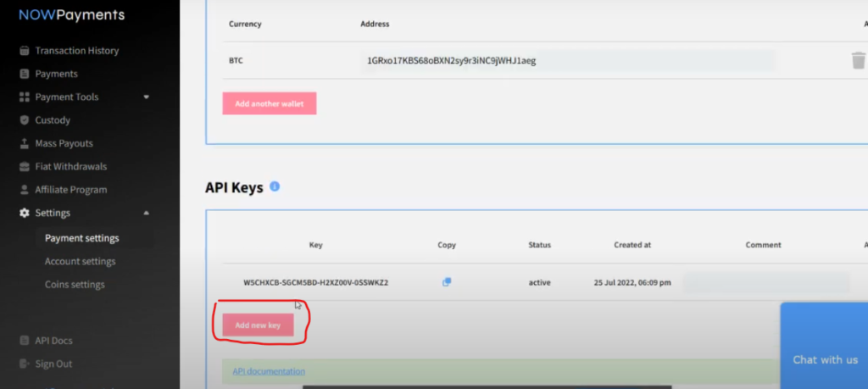Delete the BTC wallet with trash icon
Image resolution: width=868 pixels, height=389 pixels.
pos(858,61)
